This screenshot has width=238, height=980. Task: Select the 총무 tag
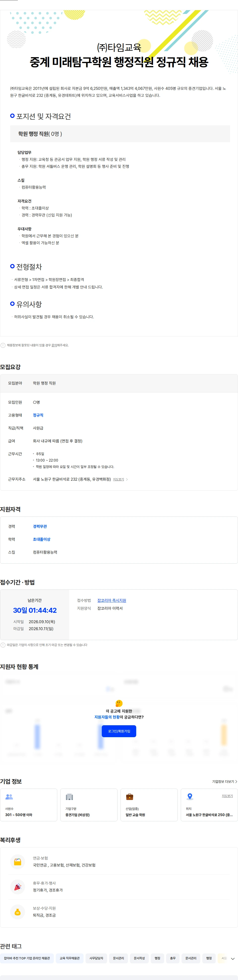point(173,958)
